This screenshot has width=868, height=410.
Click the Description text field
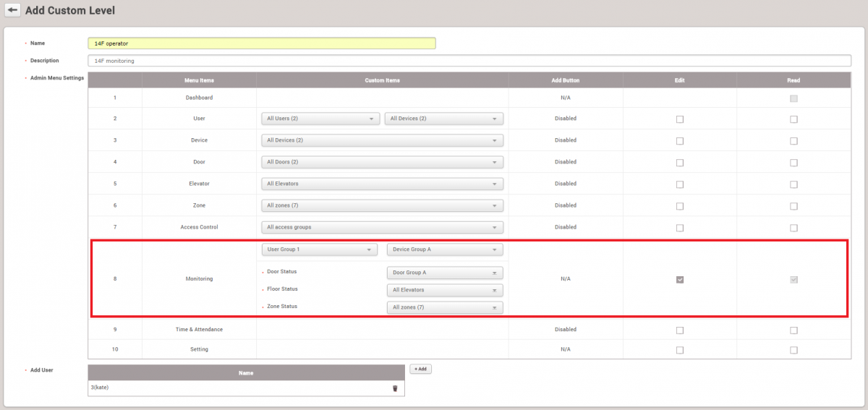point(469,61)
